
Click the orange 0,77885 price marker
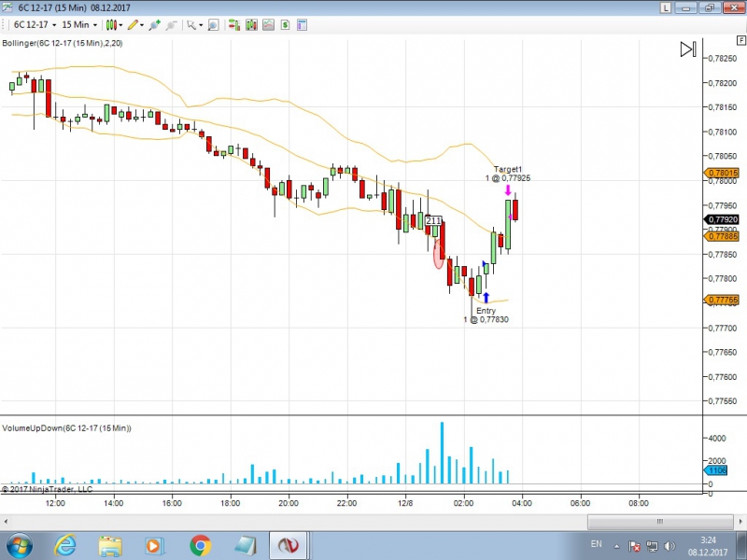pyautogui.click(x=722, y=236)
